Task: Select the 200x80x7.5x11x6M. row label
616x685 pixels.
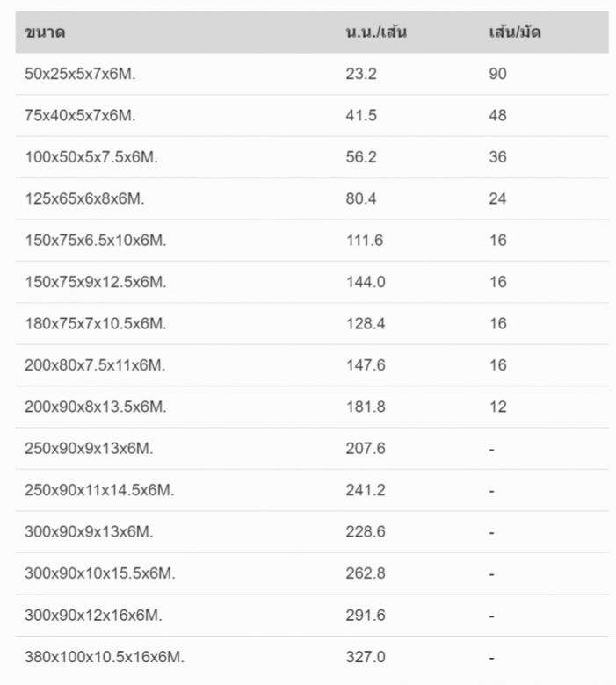Action: click(95, 365)
